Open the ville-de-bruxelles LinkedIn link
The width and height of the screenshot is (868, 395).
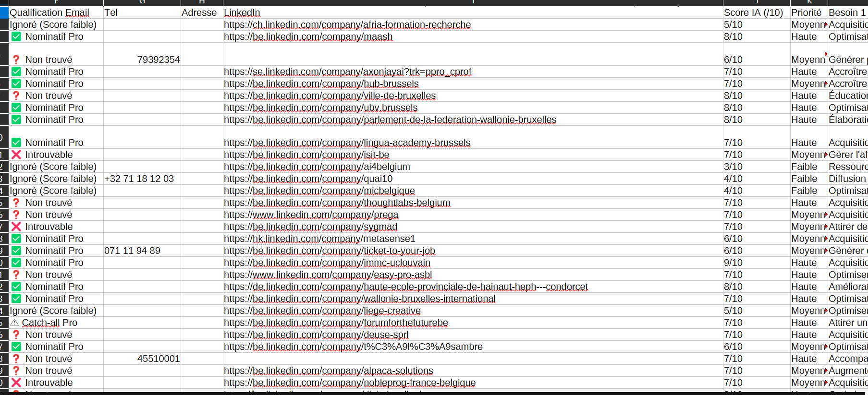(330, 96)
